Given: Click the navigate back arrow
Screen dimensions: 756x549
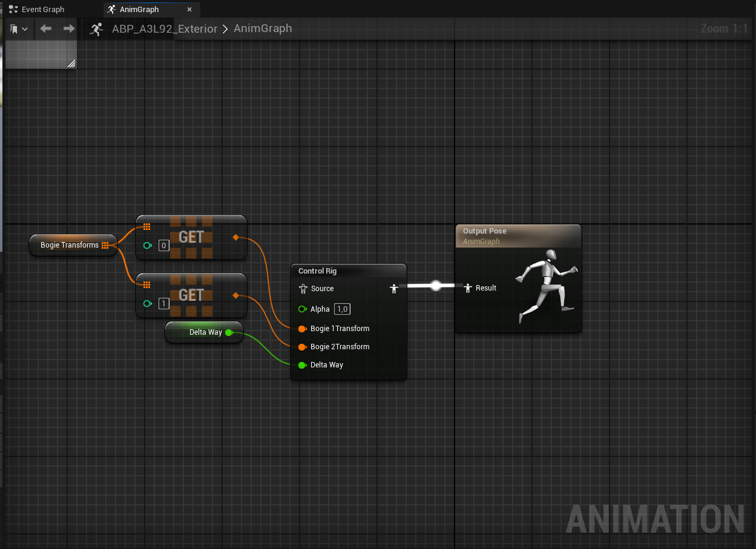Looking at the screenshot, I should (45, 28).
